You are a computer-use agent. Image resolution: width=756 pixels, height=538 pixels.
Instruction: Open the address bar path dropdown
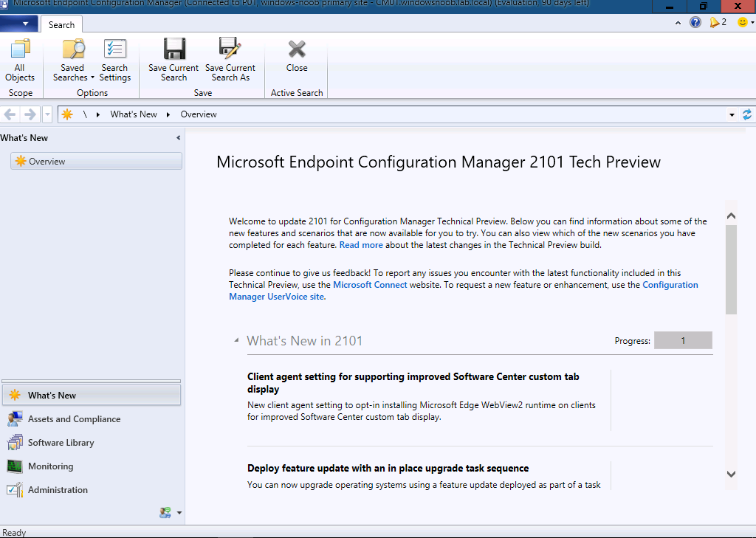[732, 114]
